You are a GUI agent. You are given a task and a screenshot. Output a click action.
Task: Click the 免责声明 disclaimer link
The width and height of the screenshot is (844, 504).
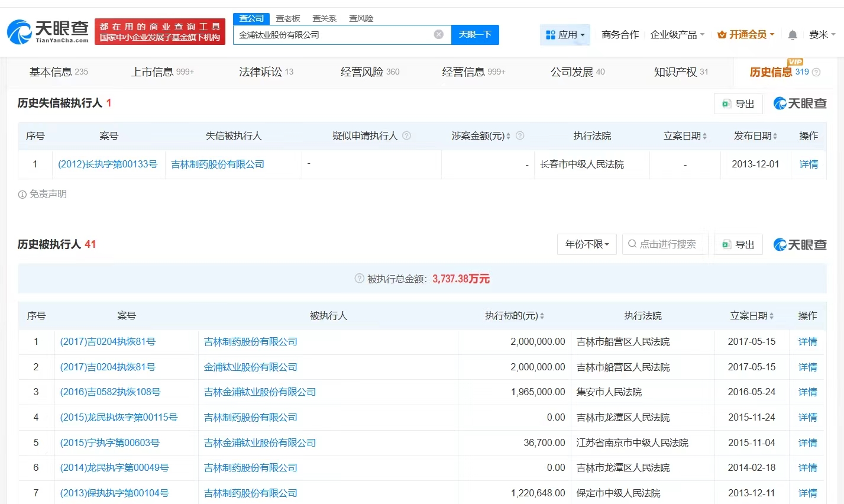(x=48, y=195)
